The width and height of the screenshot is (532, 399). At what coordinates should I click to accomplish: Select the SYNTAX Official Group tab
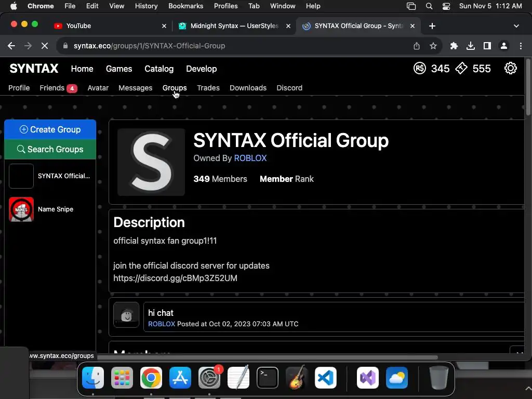[358, 26]
